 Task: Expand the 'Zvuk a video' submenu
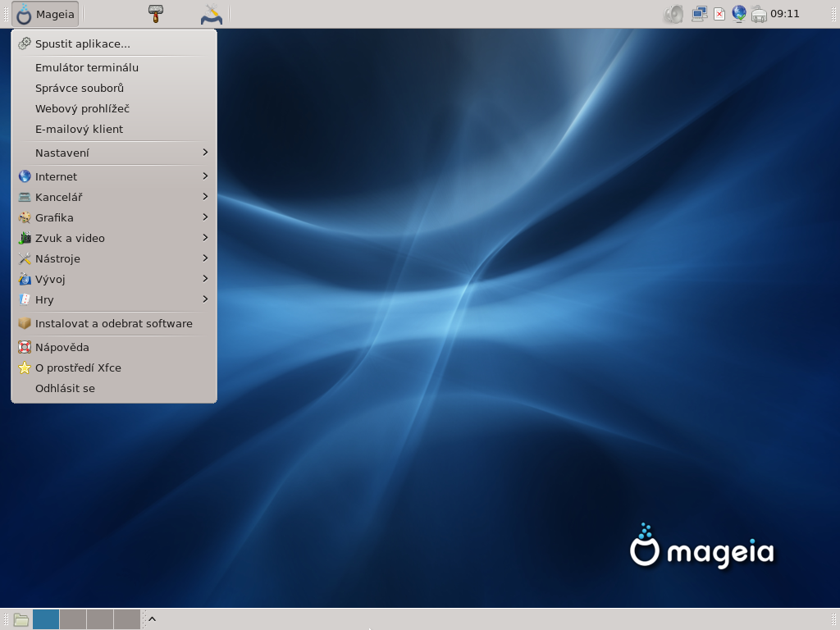(113, 238)
